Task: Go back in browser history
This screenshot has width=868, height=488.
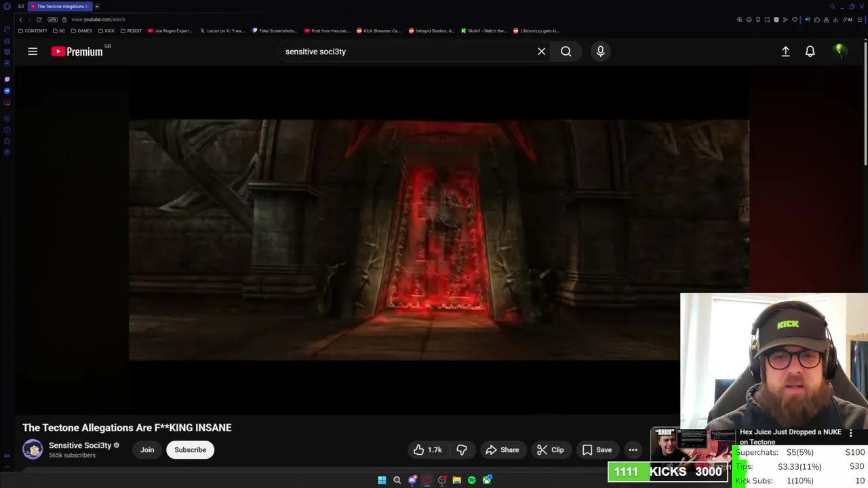Action: tap(20, 20)
